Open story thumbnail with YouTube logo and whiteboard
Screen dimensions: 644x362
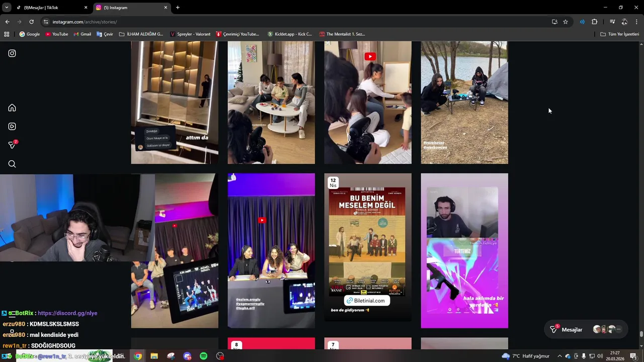point(368,103)
